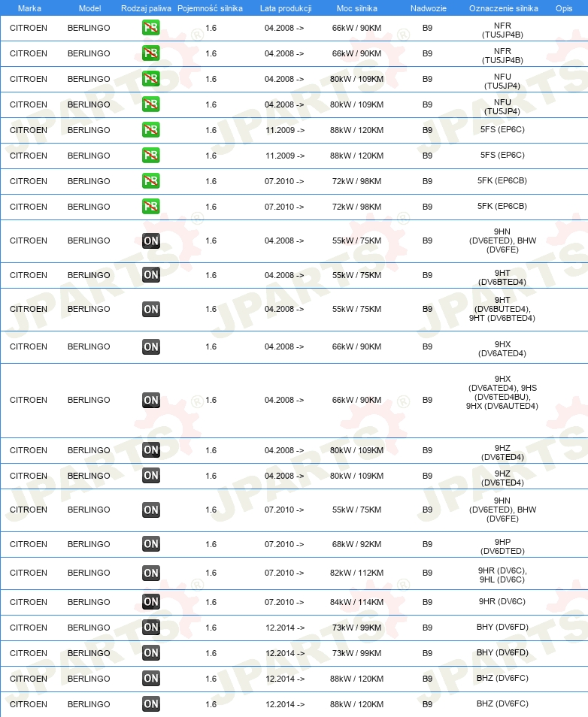Click the Pojemność silnika column header
The width and height of the screenshot is (588, 717).
210,8
